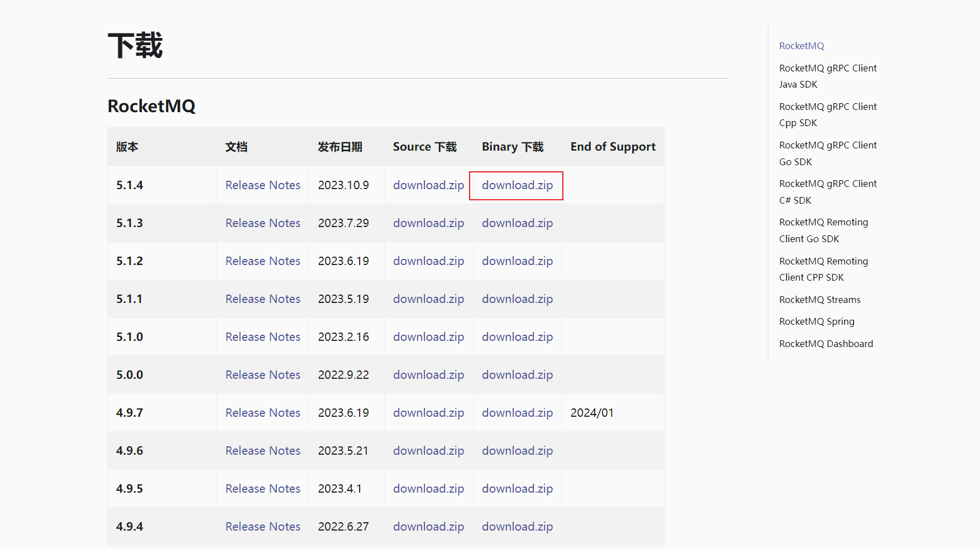Jump to RocketMQ section in sidebar
Screen dimensions: 980x549
point(801,46)
